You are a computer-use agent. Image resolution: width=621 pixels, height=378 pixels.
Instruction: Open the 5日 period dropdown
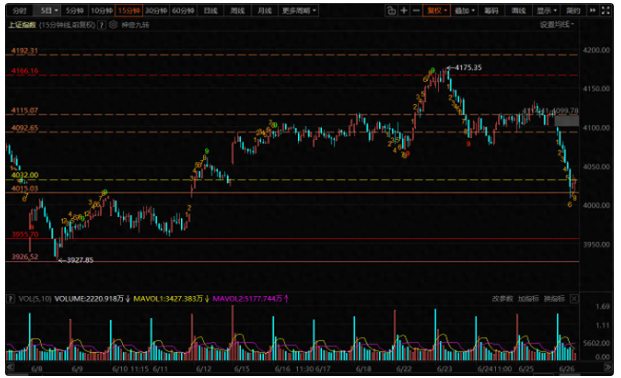[50, 11]
